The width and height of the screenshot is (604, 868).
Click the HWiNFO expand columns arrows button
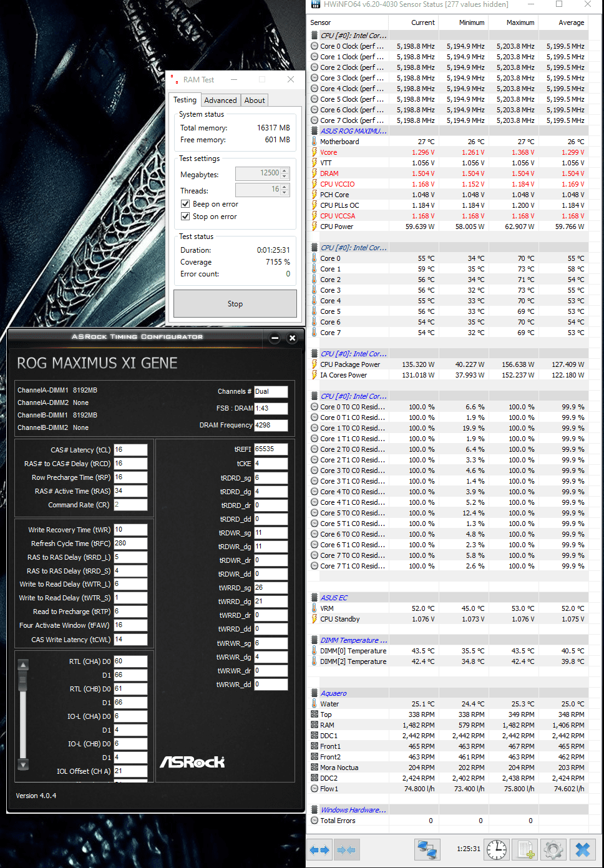tap(319, 849)
